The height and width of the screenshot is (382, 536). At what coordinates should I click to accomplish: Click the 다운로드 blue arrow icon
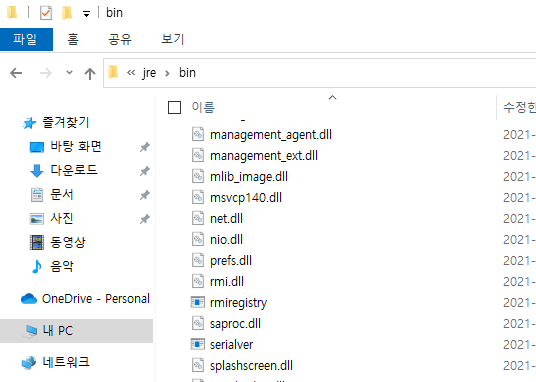pos(37,171)
